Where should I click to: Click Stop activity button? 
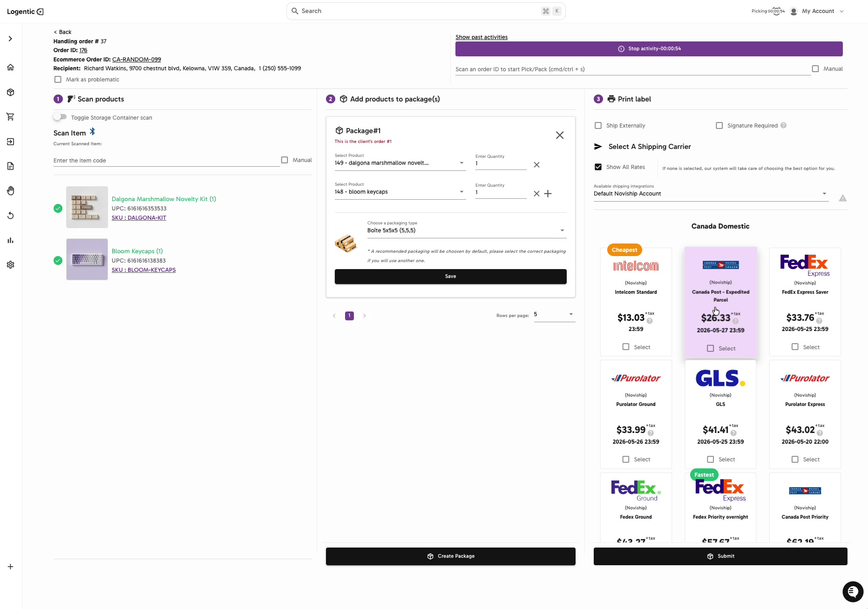(x=649, y=49)
